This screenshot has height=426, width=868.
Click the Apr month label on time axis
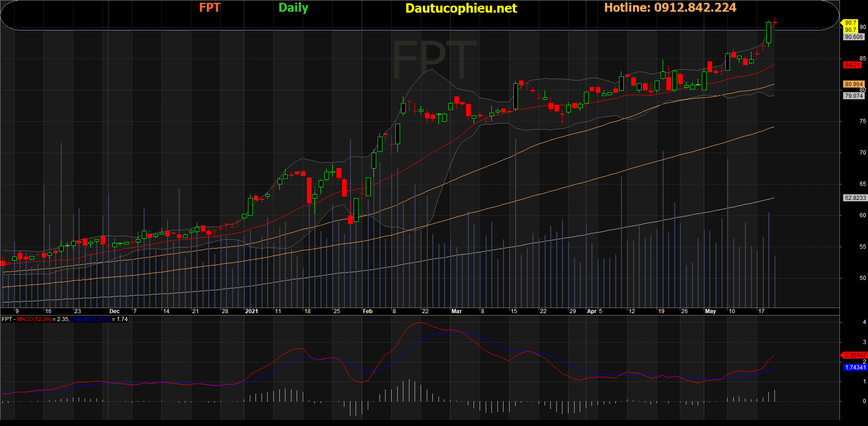pyautogui.click(x=592, y=311)
